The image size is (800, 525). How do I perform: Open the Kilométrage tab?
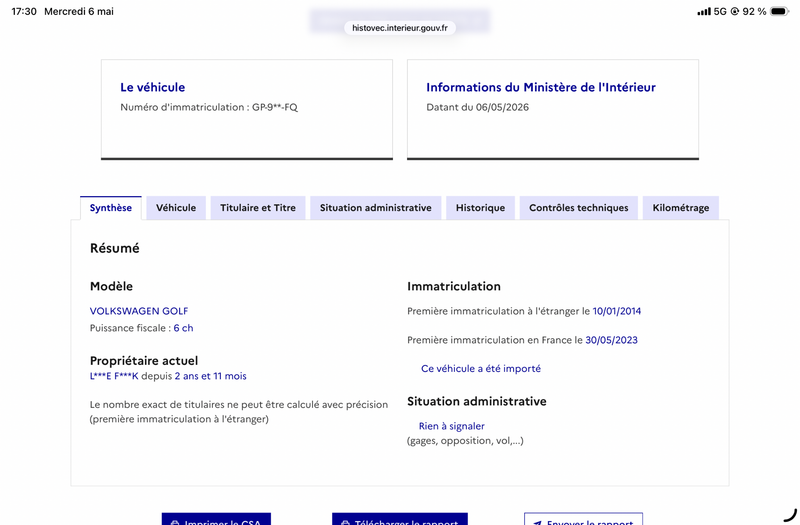point(681,208)
